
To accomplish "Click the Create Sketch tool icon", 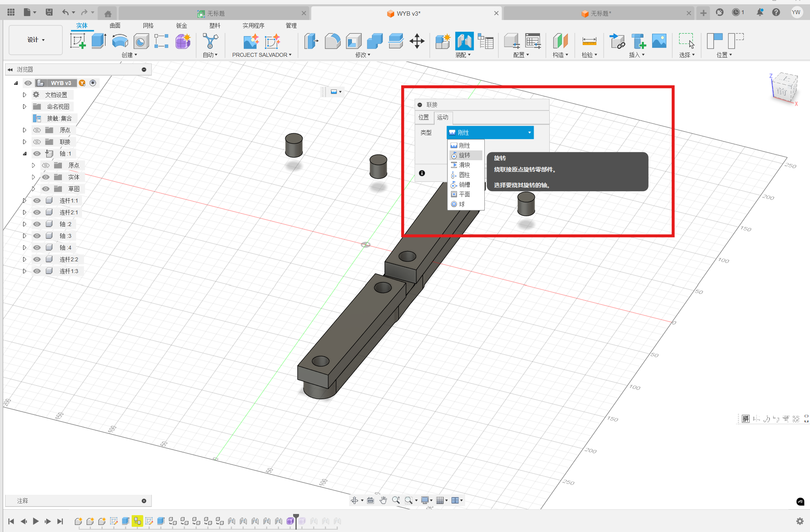I will pos(78,41).
